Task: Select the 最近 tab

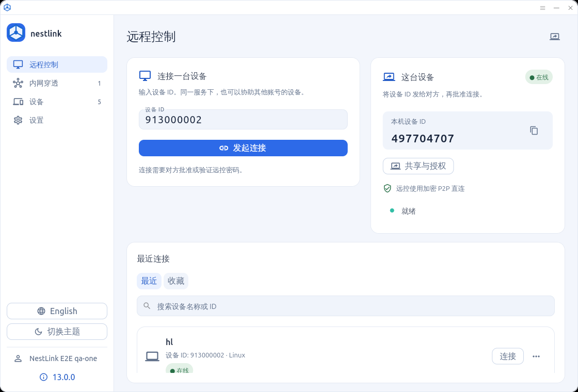Action: (149, 281)
